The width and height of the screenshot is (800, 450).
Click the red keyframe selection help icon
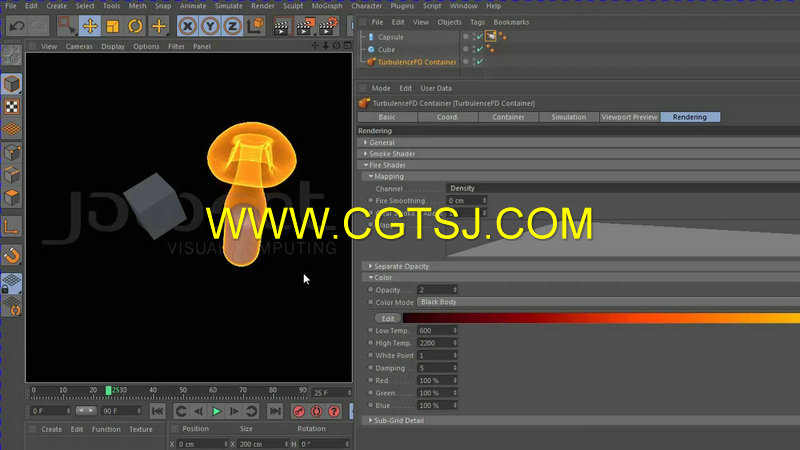click(334, 411)
